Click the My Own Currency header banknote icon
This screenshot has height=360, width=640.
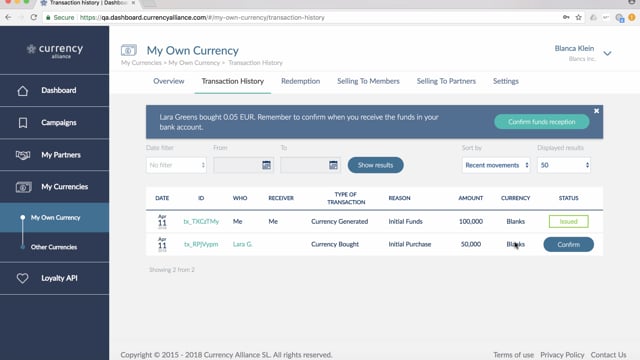coord(129,51)
